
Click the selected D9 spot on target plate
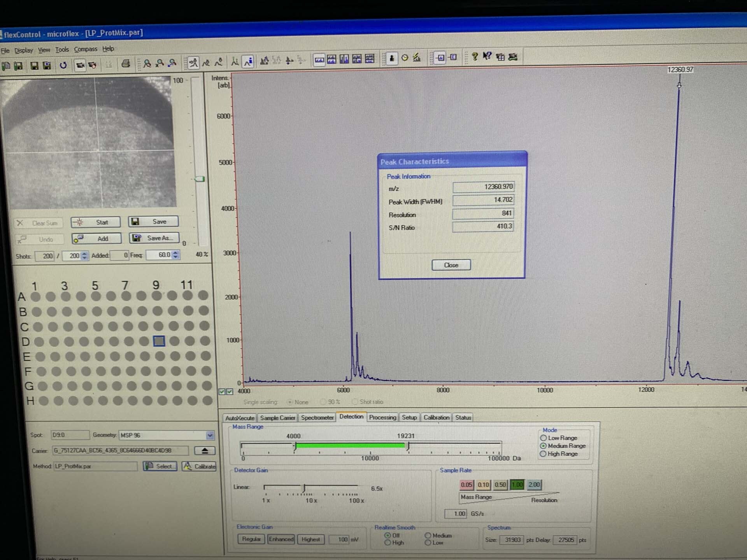pos(159,341)
